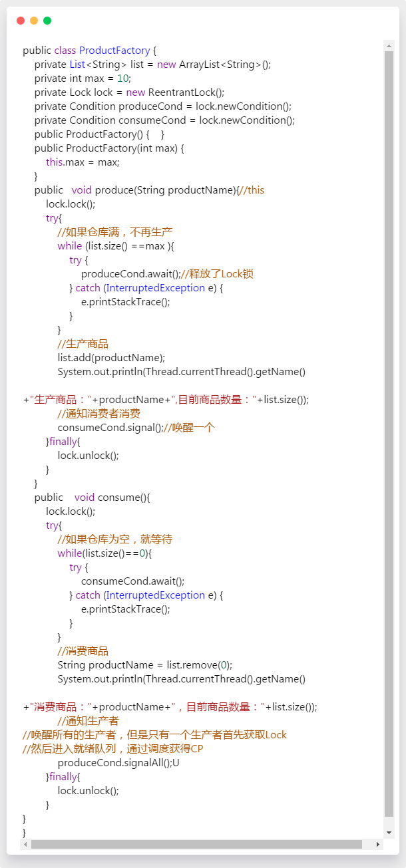Click the comment '//通知生产者'
406x868 pixels.
click(x=88, y=721)
